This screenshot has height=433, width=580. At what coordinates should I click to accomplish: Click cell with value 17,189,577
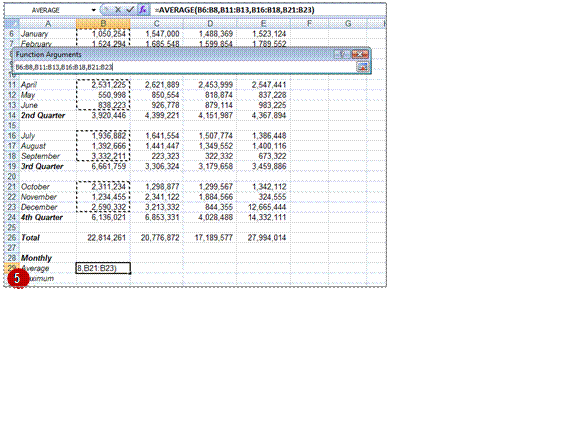[210, 237]
